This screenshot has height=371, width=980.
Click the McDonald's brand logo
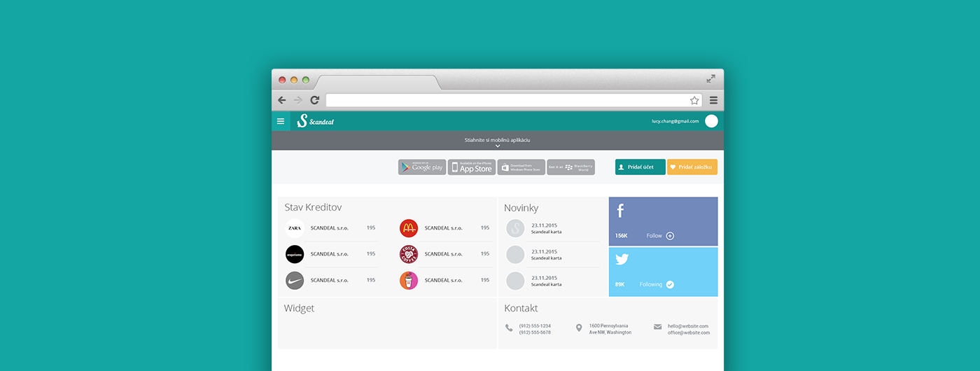(x=409, y=228)
